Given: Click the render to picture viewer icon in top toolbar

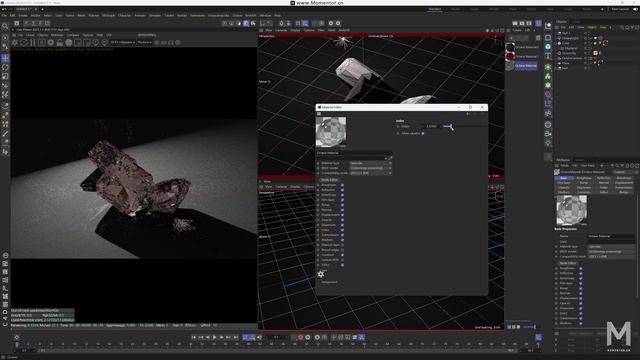Looking at the screenshot, I should pos(522,24).
